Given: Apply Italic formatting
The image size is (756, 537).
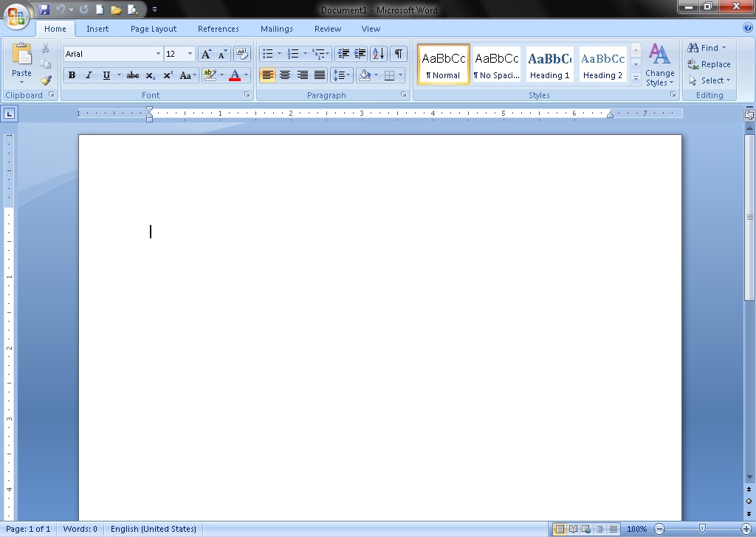Looking at the screenshot, I should (x=89, y=75).
